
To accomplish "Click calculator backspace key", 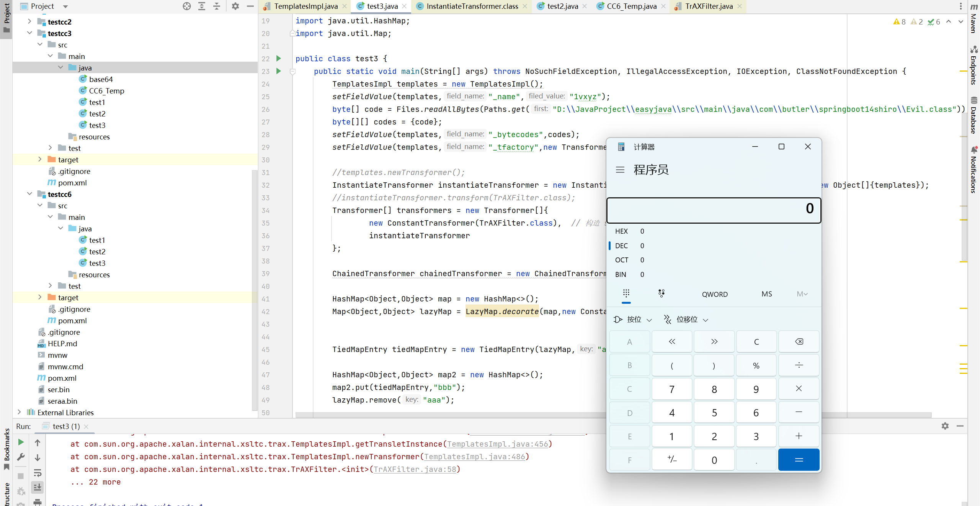I will pos(799,342).
